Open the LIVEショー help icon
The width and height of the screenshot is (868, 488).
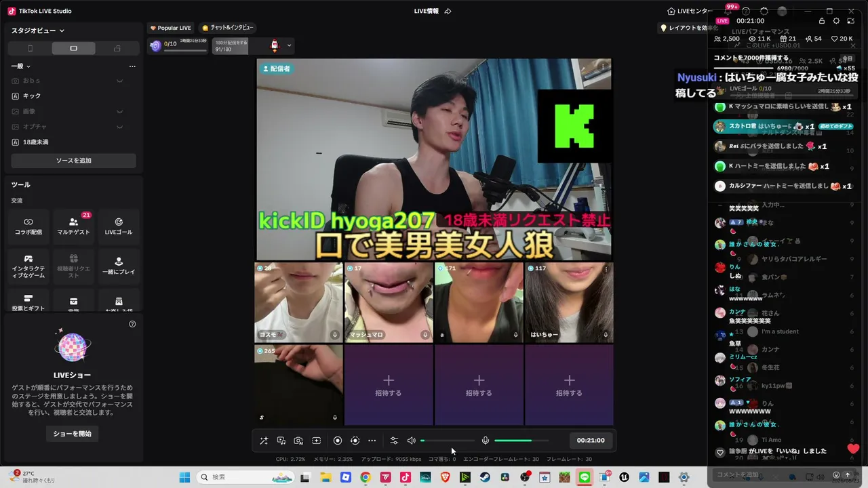(132, 324)
